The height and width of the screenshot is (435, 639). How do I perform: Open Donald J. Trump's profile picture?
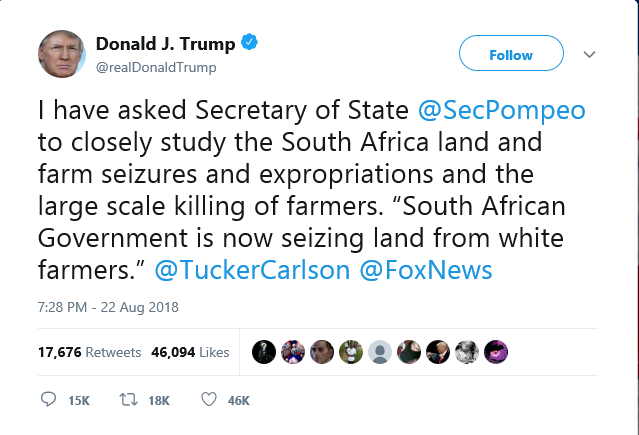click(x=62, y=54)
